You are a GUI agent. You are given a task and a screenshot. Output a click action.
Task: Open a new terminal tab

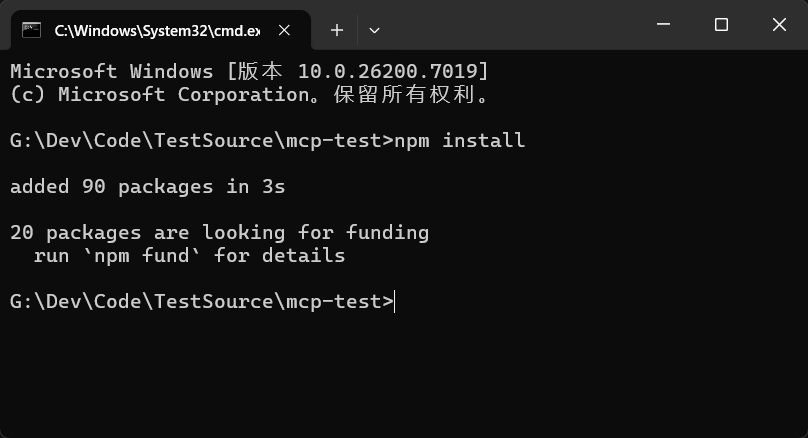(337, 30)
